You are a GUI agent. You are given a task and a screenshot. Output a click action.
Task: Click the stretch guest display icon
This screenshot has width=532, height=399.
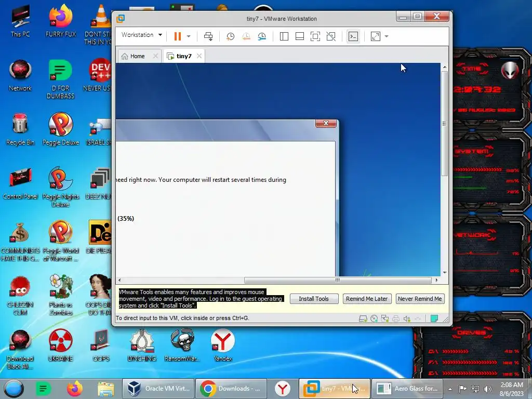tap(376, 36)
